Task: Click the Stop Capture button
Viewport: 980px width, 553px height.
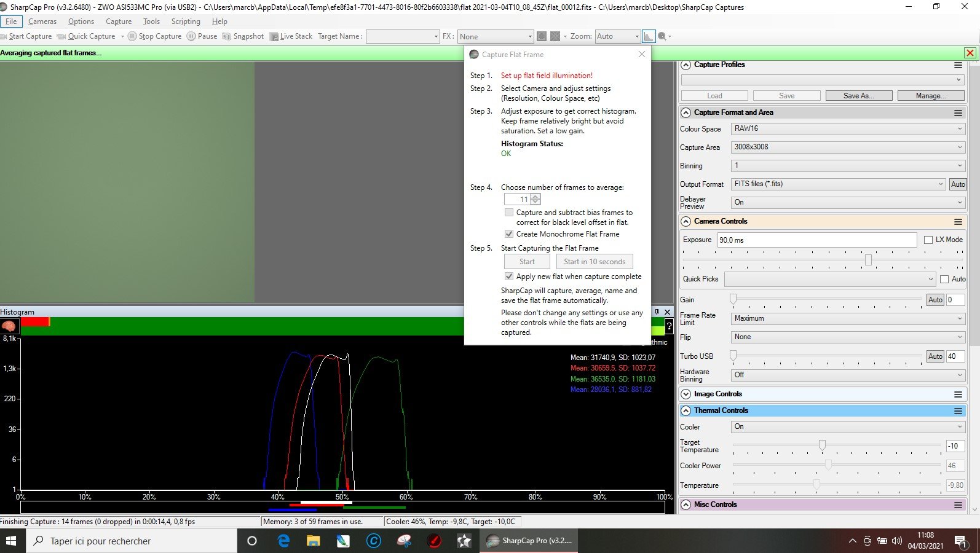Action: coord(155,36)
